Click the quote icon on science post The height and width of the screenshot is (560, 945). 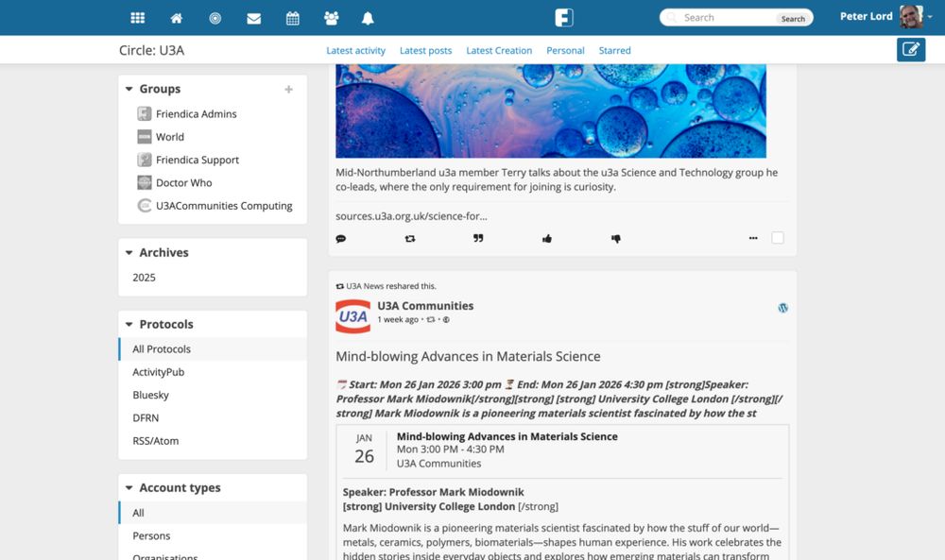click(478, 239)
